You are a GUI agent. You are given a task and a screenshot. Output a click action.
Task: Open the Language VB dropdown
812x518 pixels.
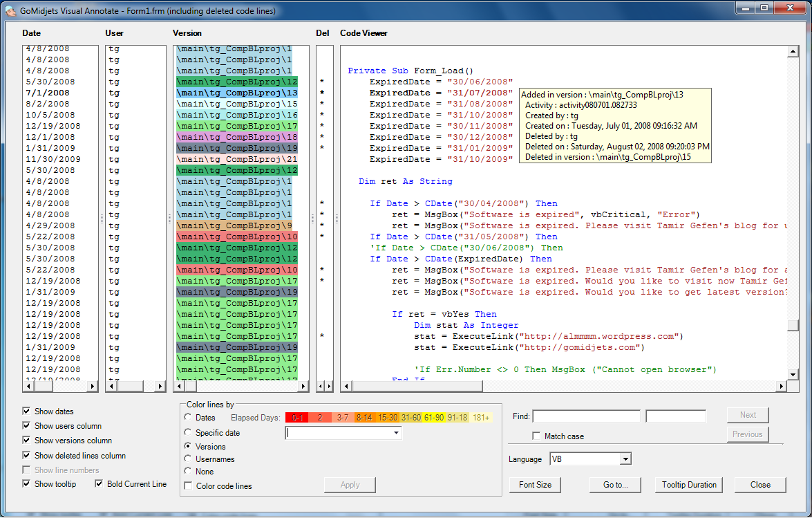625,459
